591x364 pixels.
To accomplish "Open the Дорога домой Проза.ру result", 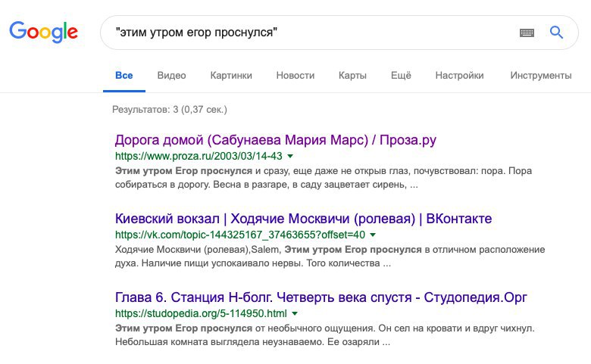I will [x=276, y=140].
